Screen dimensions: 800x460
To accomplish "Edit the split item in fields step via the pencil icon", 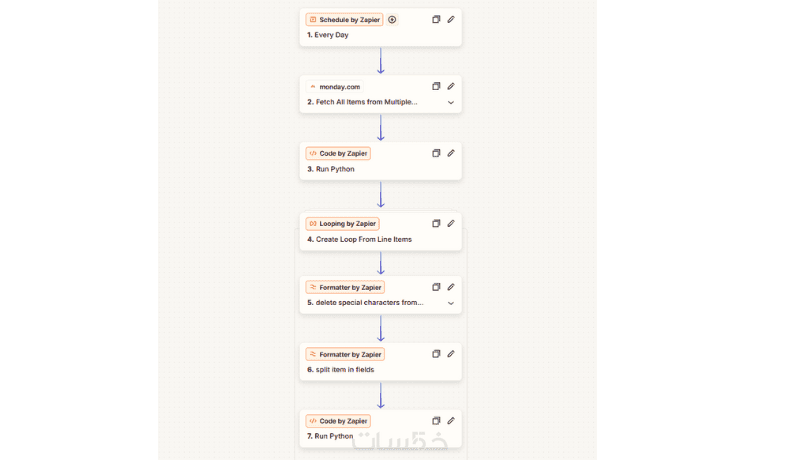I will click(x=451, y=354).
